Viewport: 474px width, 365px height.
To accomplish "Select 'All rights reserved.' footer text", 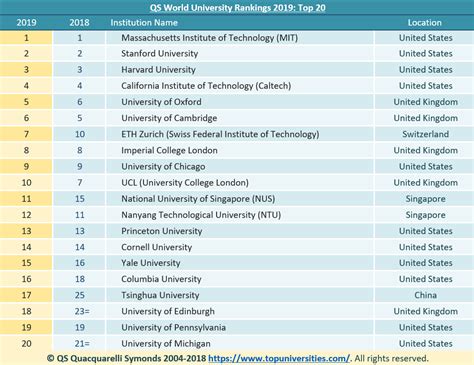I will point(391,358).
